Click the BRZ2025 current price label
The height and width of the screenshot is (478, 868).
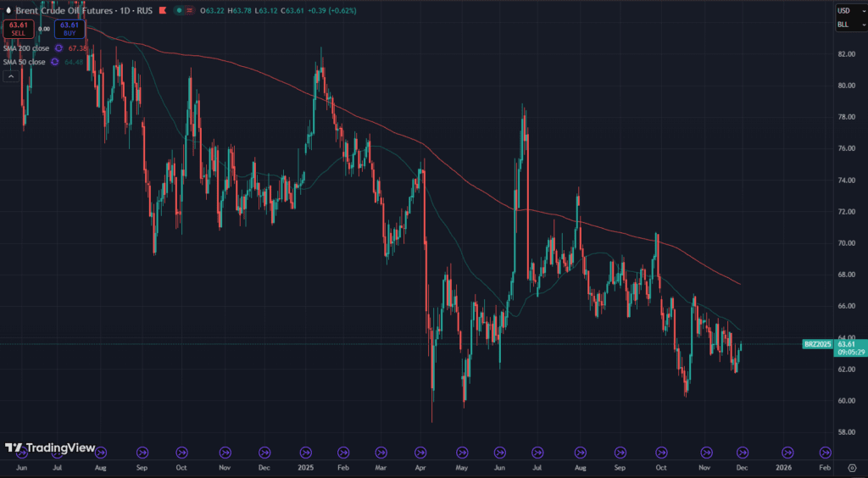point(817,344)
